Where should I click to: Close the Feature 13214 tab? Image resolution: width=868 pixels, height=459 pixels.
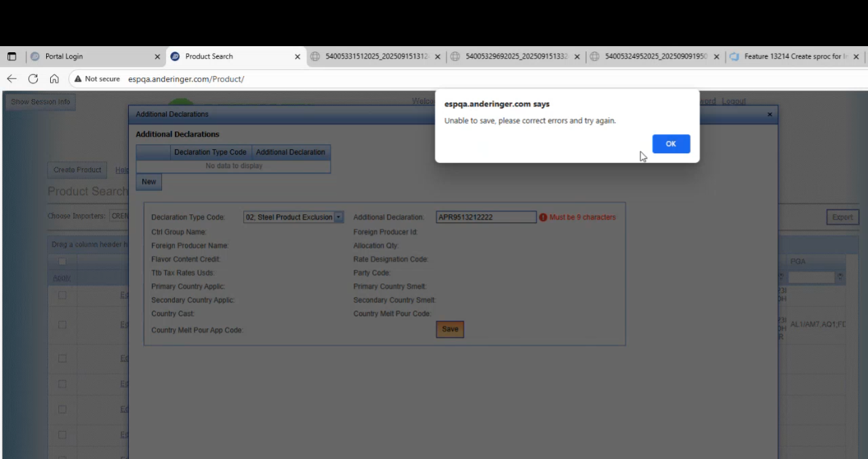pos(856,57)
